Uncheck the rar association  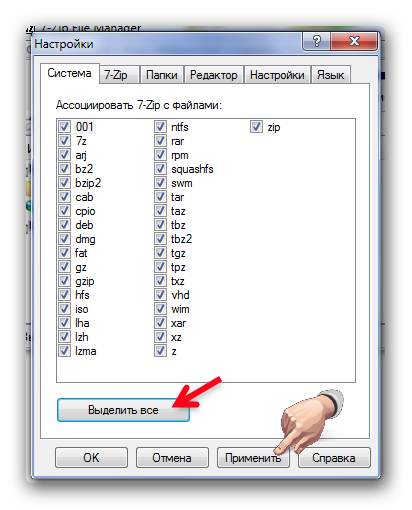pos(160,141)
